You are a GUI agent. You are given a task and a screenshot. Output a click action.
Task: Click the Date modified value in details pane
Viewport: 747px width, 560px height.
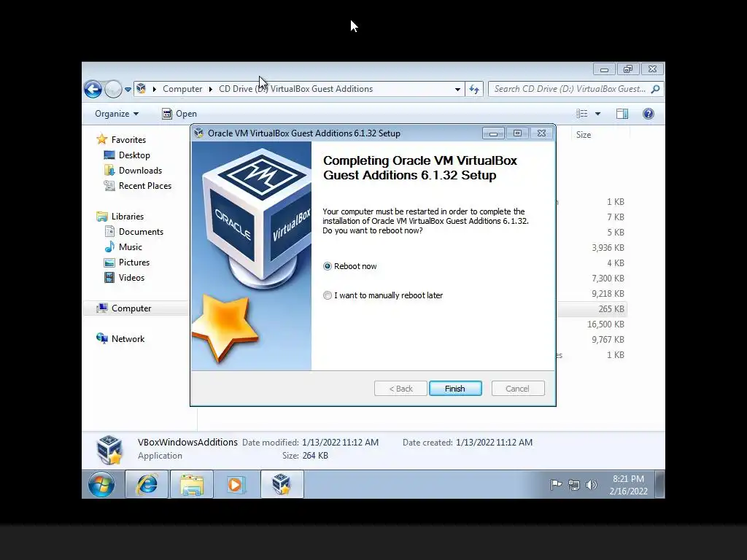click(340, 443)
